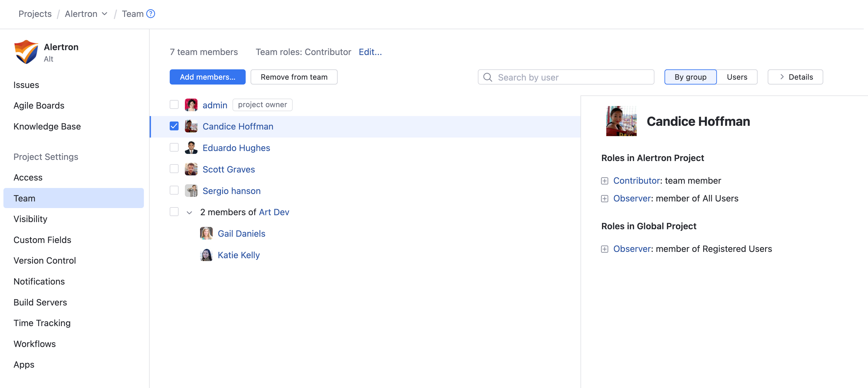Collapse the Art Dev members group

(189, 212)
